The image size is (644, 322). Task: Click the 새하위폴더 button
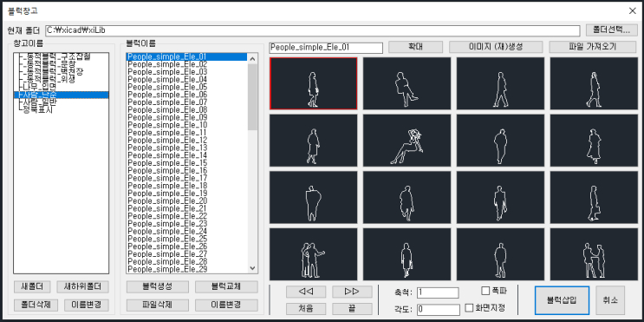(82, 286)
